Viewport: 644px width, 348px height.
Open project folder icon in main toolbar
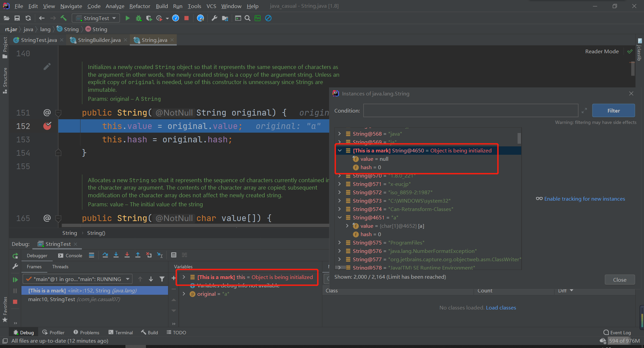point(6,18)
